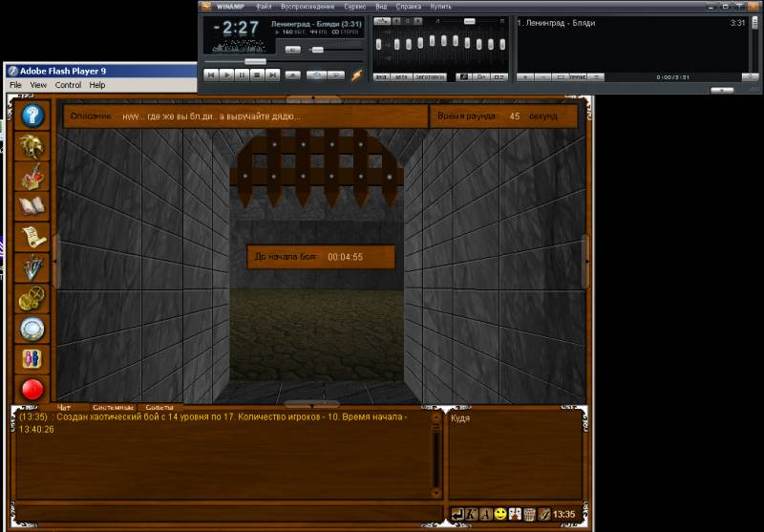Click the equalizer balance slider handle

pyautogui.click(x=469, y=21)
